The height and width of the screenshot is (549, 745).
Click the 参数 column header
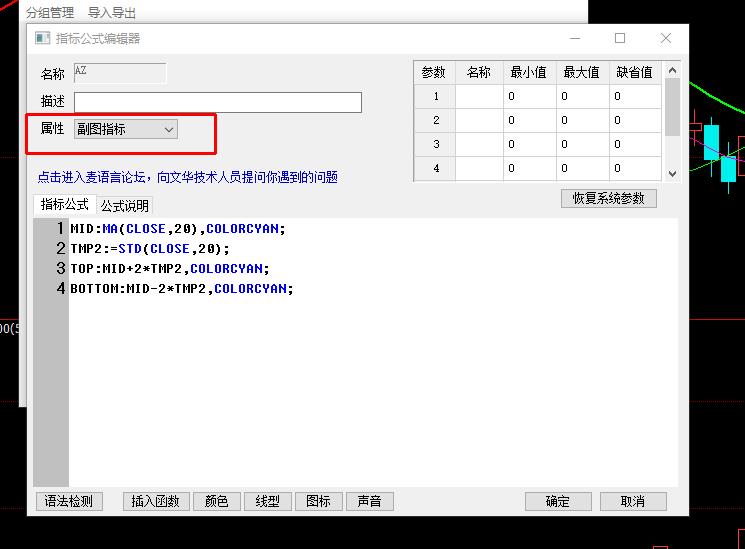tap(434, 72)
